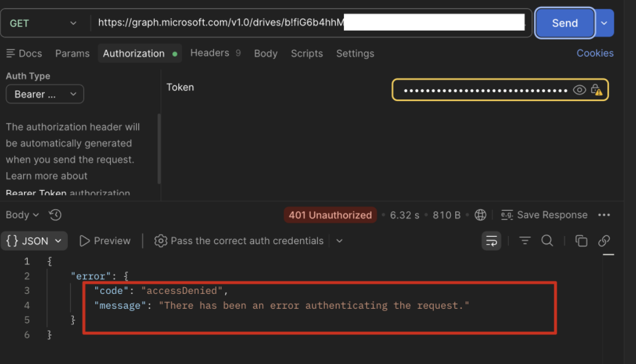Click the Docs list icon
The image size is (636, 364).
tap(10, 53)
